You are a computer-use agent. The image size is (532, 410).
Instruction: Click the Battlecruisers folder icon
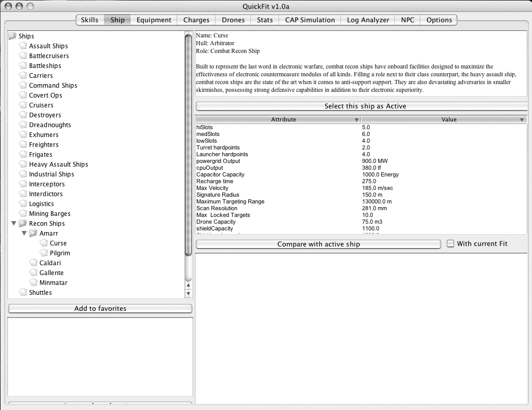click(23, 56)
